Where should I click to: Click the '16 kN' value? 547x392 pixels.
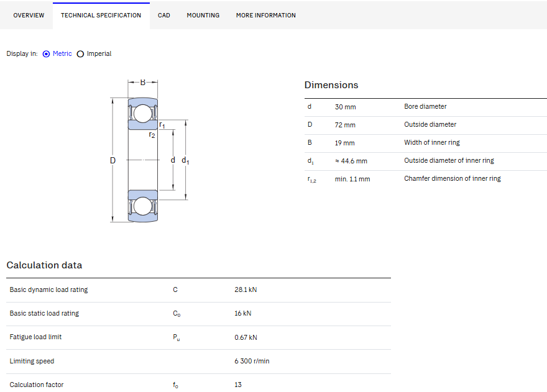243,313
